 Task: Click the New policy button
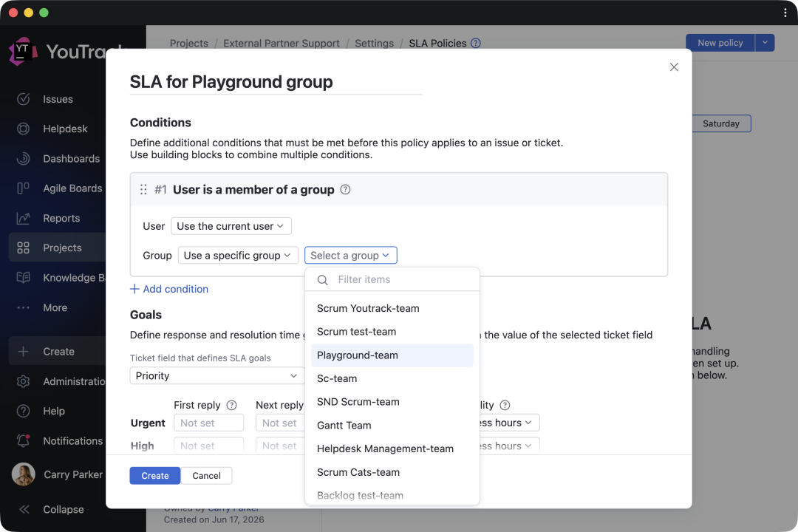[x=720, y=43]
